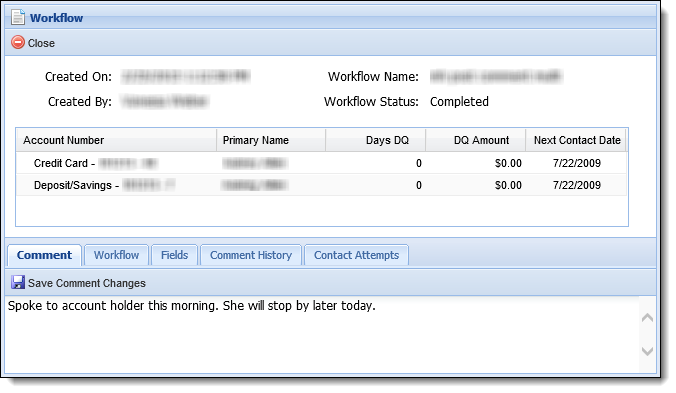Select the Contact Attempts tab
The height and width of the screenshot is (393, 676).
357,255
